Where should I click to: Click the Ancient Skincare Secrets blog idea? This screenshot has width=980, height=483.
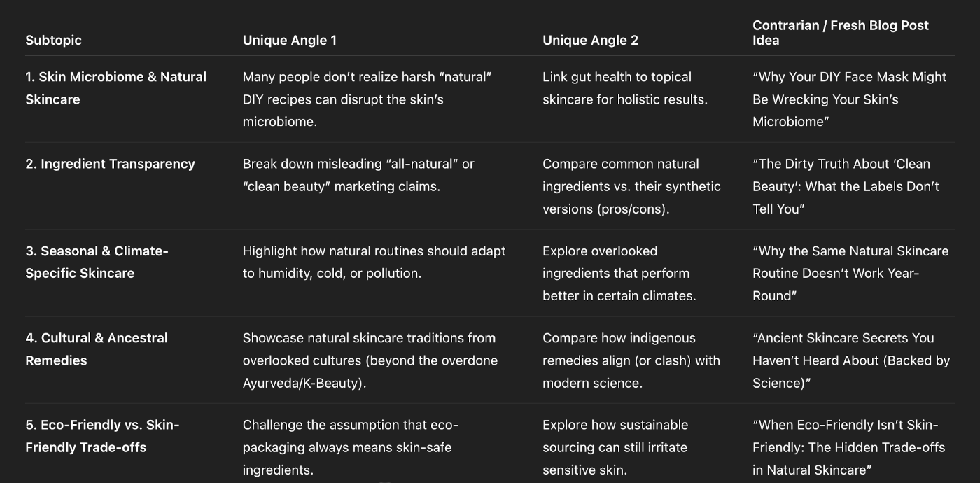tap(850, 360)
